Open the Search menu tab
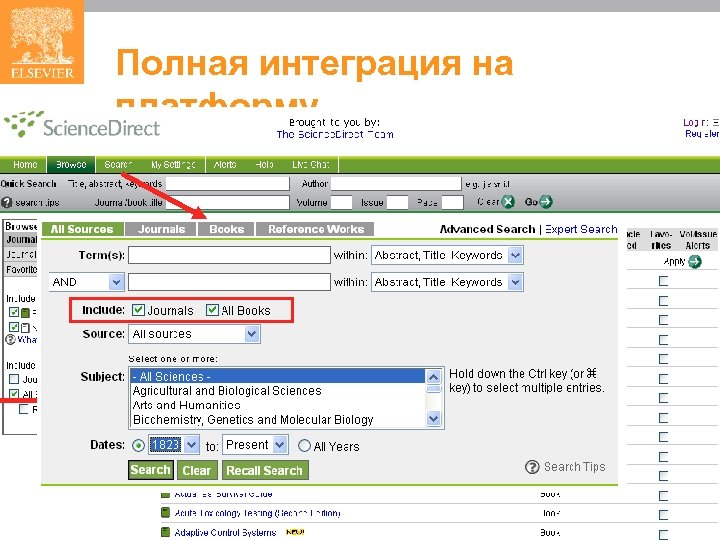This screenshot has width=720, height=540. click(118, 164)
